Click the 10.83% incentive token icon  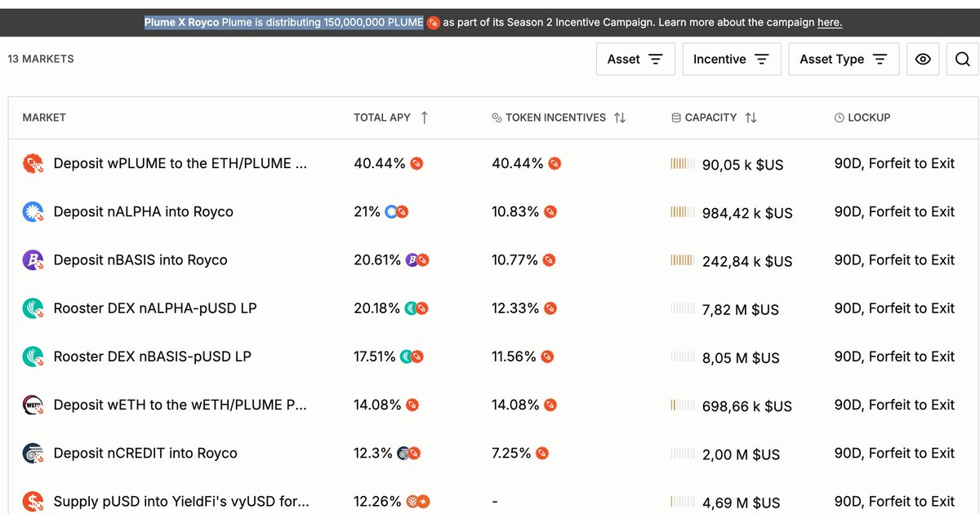[x=550, y=212]
